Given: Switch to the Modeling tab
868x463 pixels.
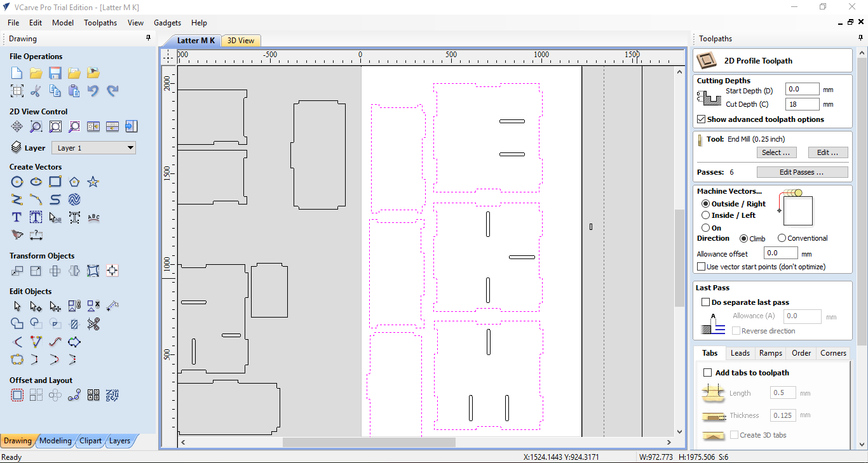Looking at the screenshot, I should click(x=55, y=441).
